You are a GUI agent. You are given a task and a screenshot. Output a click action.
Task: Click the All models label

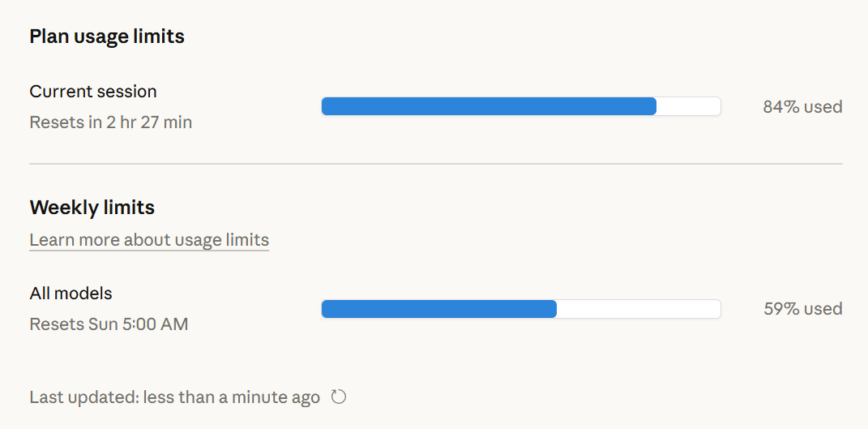(x=71, y=294)
